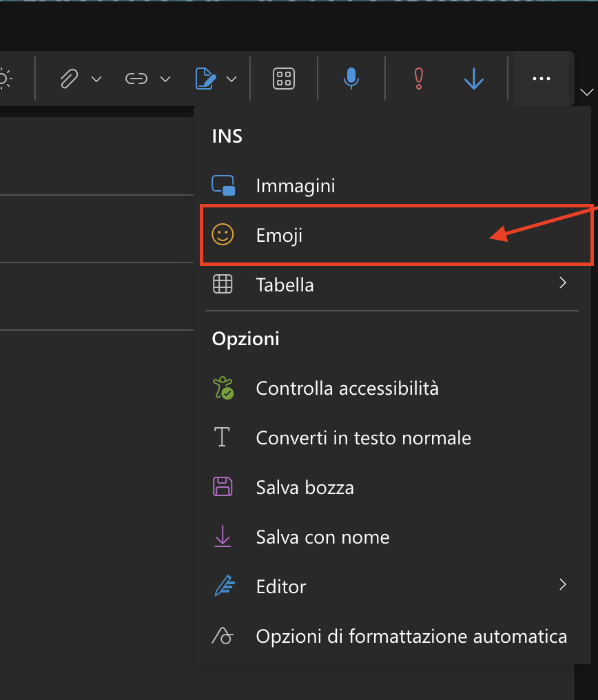Start dictation with the microphone icon
The height and width of the screenshot is (700, 598).
[x=351, y=78]
